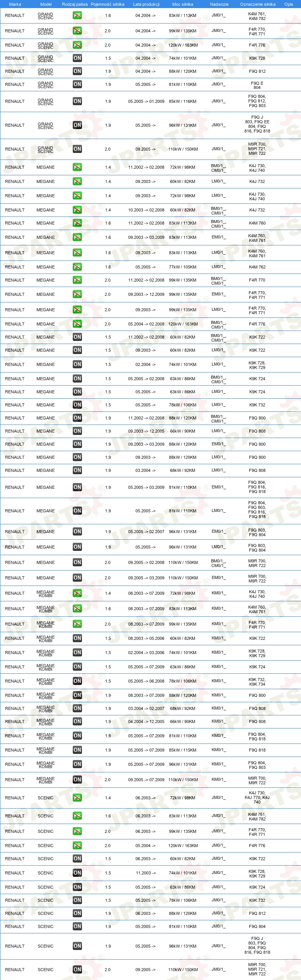This screenshot has height=980, width=301.
Task: Click date cell '09.2003 -> 12.2009'
Action: pos(146,295)
